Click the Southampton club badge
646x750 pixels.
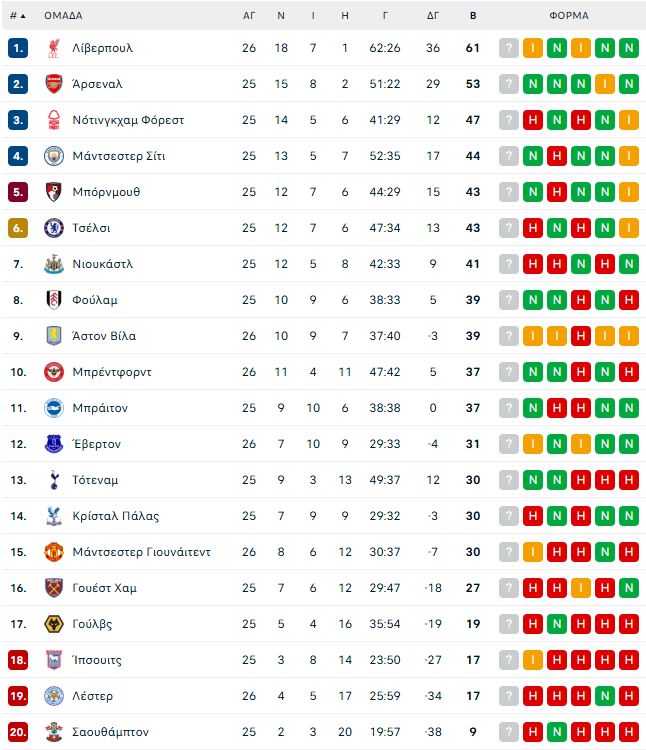pos(54,732)
